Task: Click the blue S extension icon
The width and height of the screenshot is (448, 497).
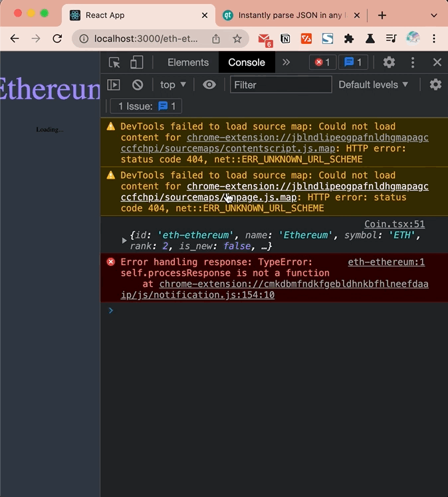Action: [328, 39]
